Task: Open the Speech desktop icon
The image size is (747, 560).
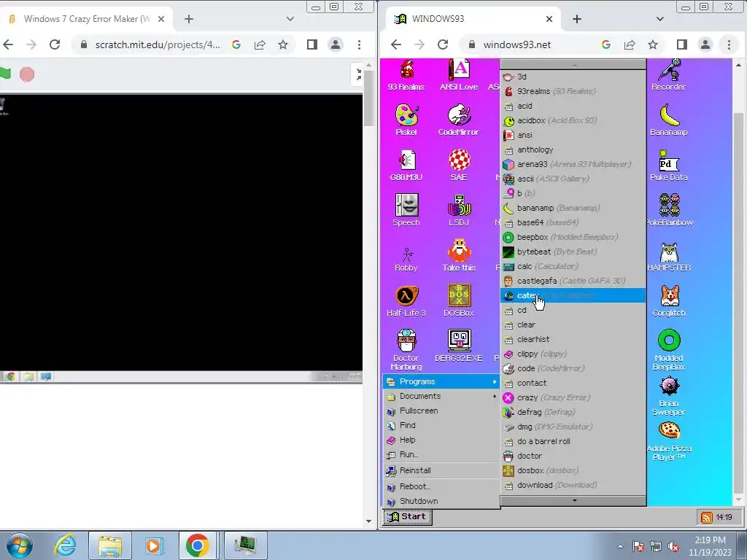Action: coord(406,210)
